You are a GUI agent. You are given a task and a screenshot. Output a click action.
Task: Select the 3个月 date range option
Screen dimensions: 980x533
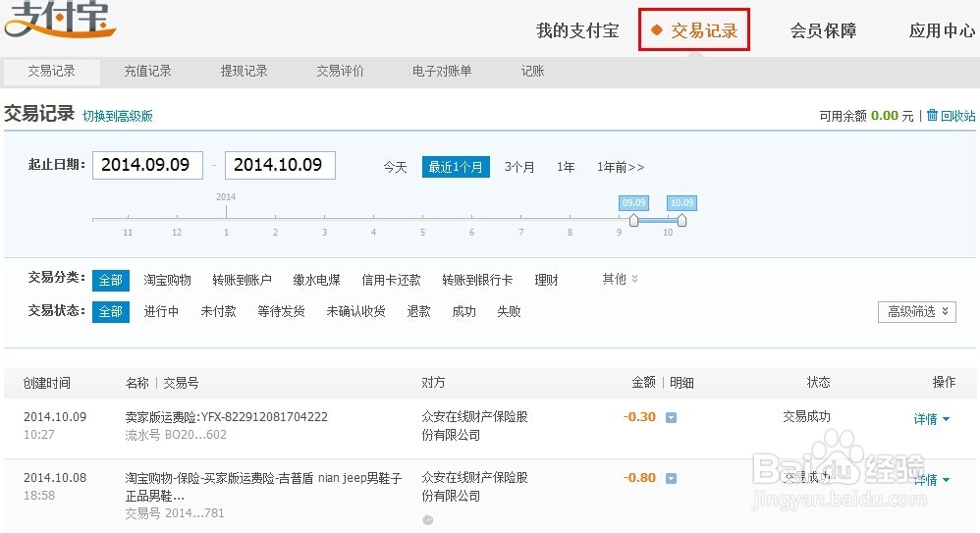tap(519, 167)
